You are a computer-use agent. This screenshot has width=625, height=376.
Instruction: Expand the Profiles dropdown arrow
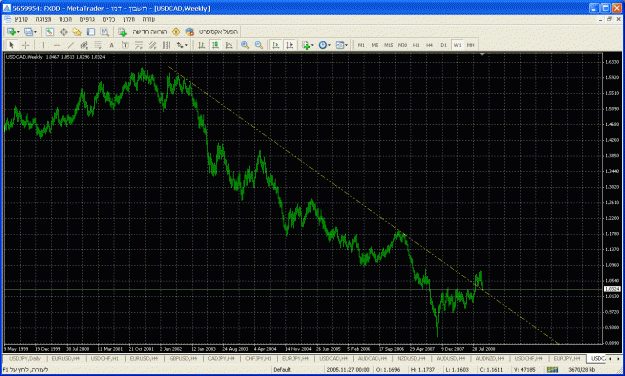[x=35, y=32]
